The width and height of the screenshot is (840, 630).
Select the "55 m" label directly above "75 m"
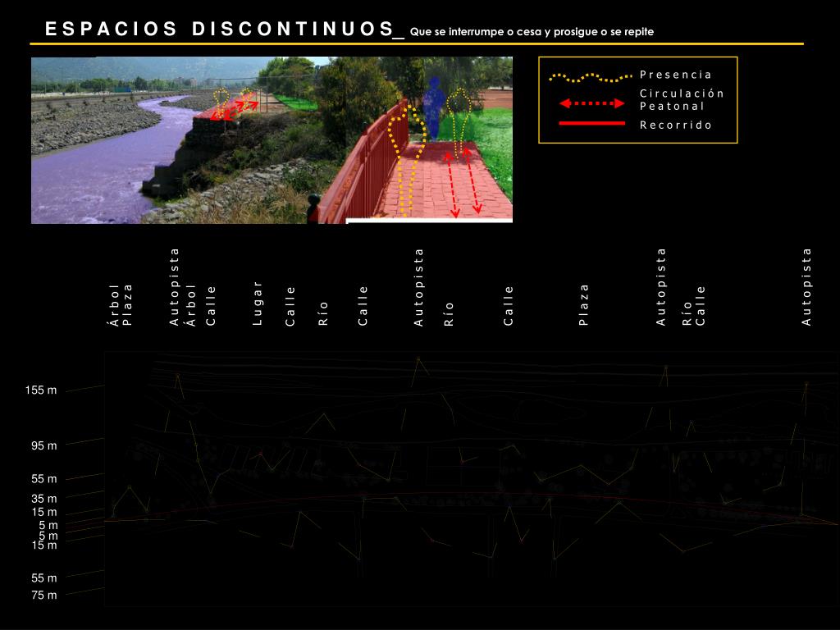[44, 578]
